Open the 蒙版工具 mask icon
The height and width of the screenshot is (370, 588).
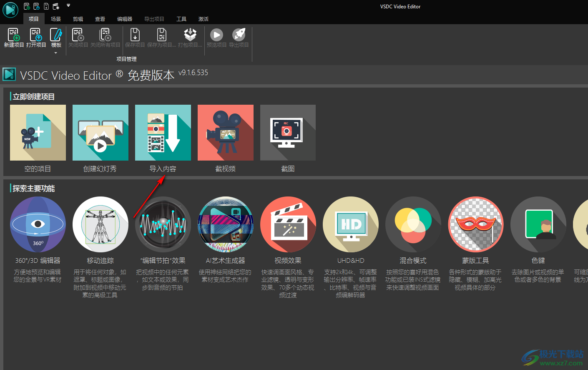tap(476, 224)
